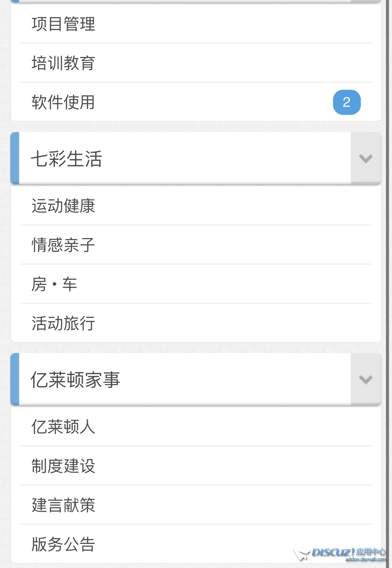Open the 版务公告 forum
This screenshot has width=392, height=568.
[63, 544]
